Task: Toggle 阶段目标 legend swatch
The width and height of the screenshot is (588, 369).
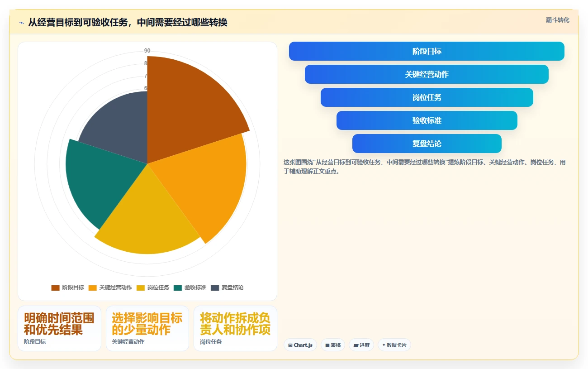Action: pyautogui.click(x=55, y=288)
